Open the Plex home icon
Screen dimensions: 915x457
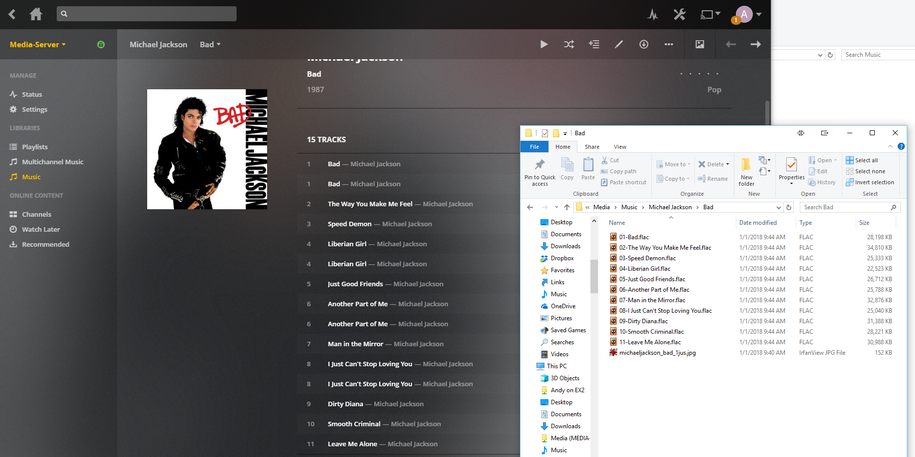coord(36,14)
